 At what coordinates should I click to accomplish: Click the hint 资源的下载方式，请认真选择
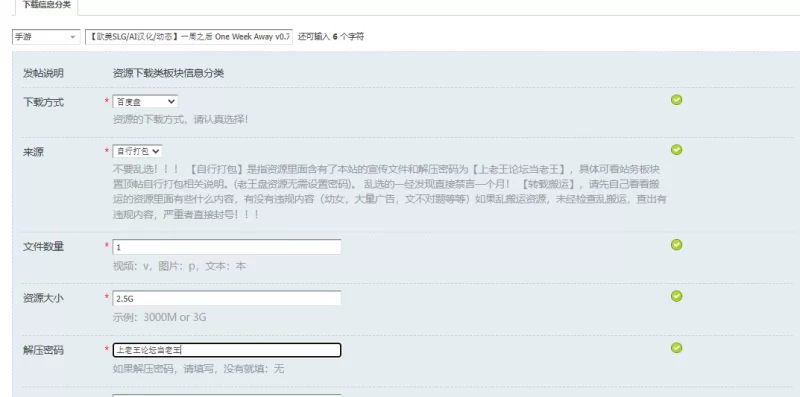180,119
